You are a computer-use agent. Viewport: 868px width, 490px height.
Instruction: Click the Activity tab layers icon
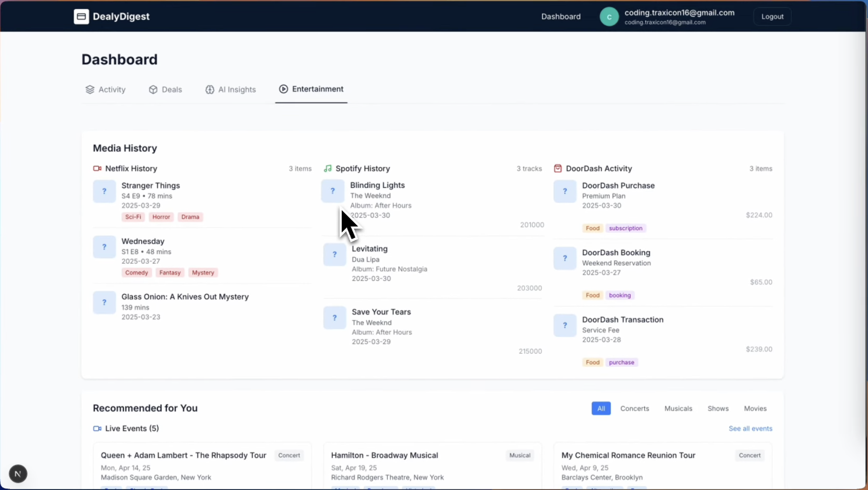[x=90, y=89]
